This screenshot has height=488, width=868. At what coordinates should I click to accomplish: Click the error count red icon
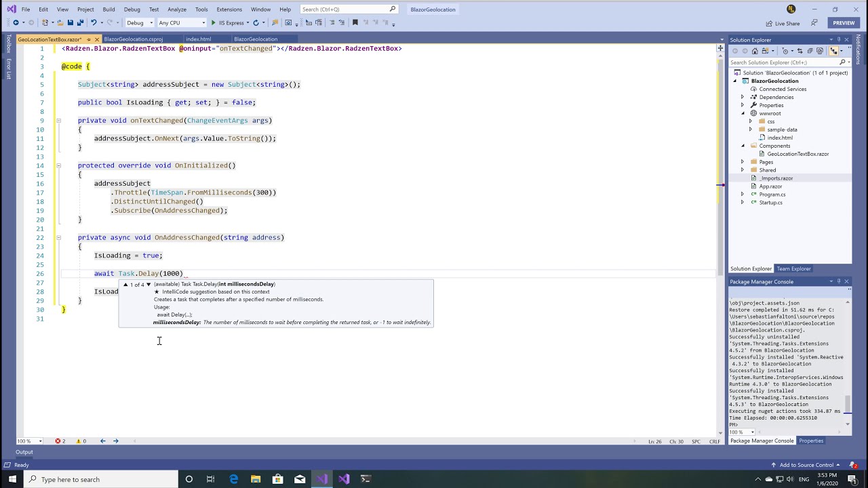(58, 441)
